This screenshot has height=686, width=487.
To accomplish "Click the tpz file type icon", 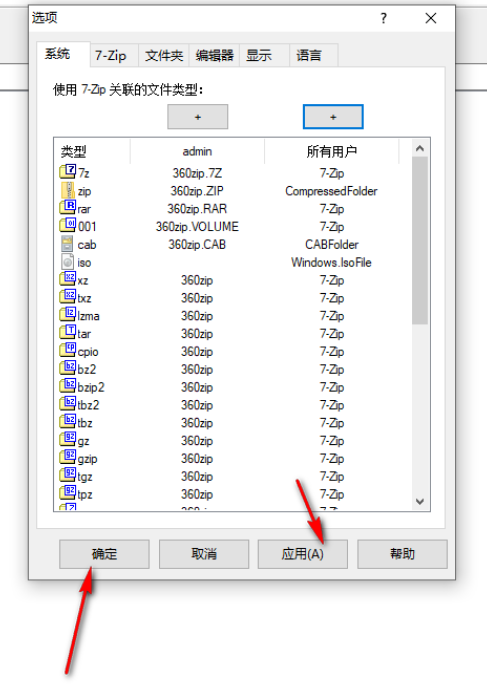I will coord(67,494).
